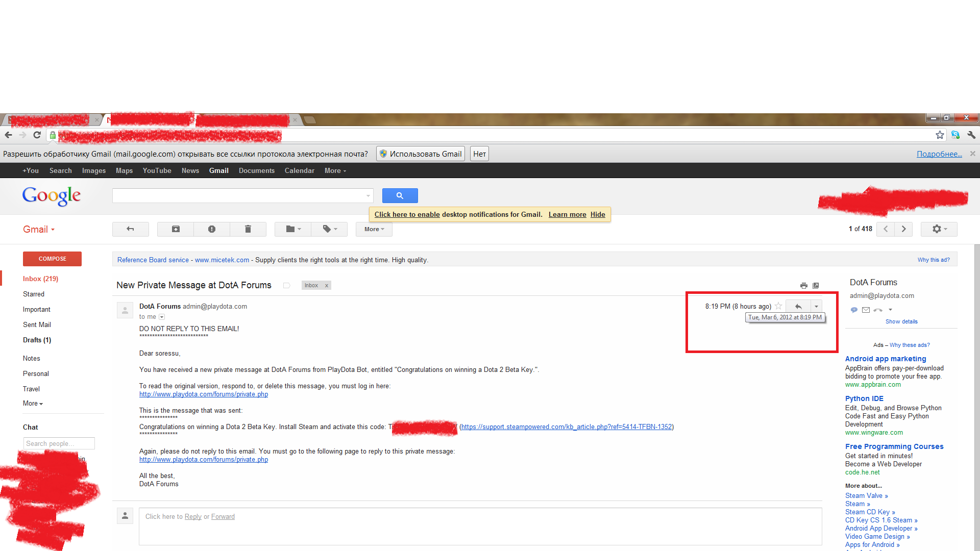980x551 pixels.
Task: Click the Search people chat field
Action: click(59, 443)
